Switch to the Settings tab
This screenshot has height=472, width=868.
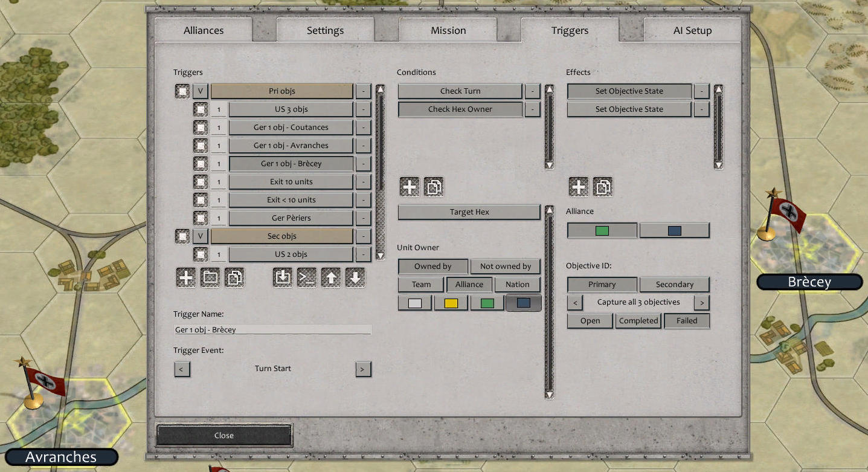click(x=325, y=30)
